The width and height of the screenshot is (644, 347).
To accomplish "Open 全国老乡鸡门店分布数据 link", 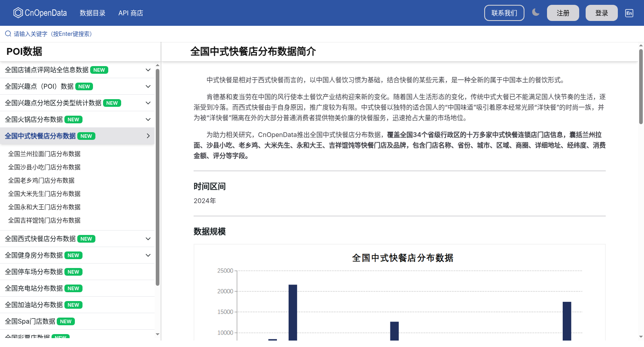I will (41, 181).
